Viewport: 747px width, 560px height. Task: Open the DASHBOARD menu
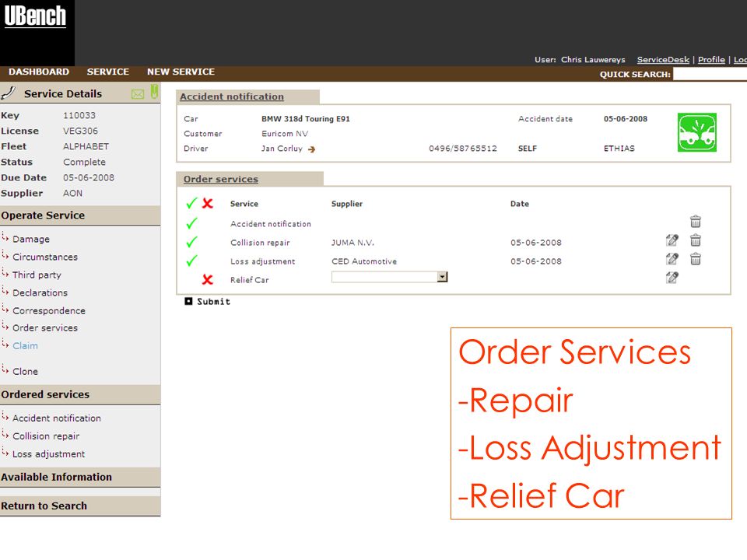tap(39, 72)
